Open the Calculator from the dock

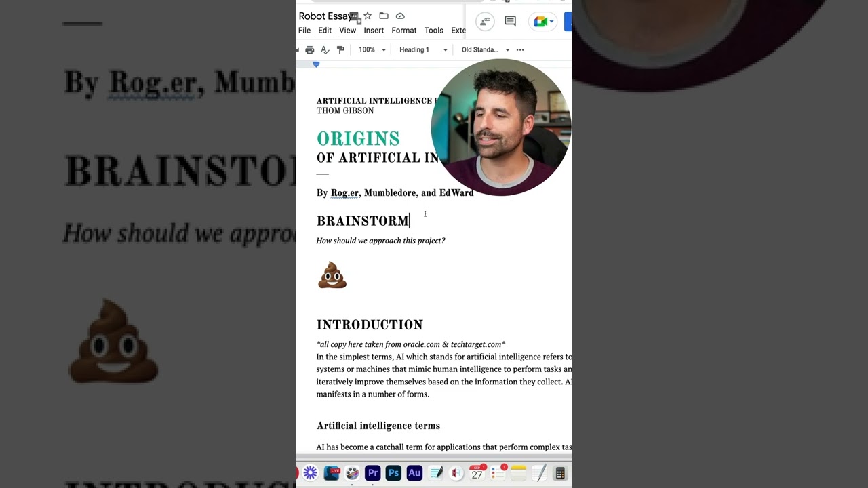pyautogui.click(x=560, y=472)
